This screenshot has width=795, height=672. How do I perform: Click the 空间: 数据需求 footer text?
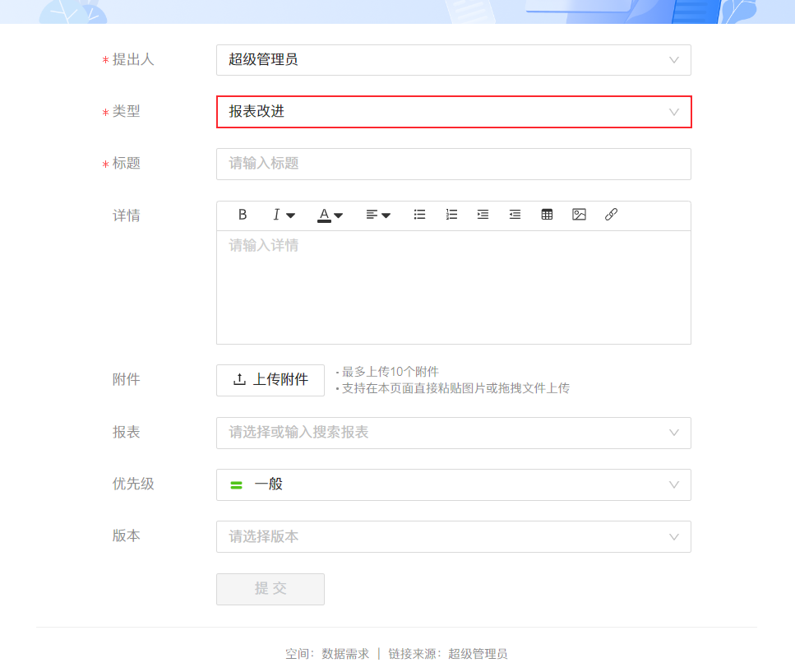[327, 654]
